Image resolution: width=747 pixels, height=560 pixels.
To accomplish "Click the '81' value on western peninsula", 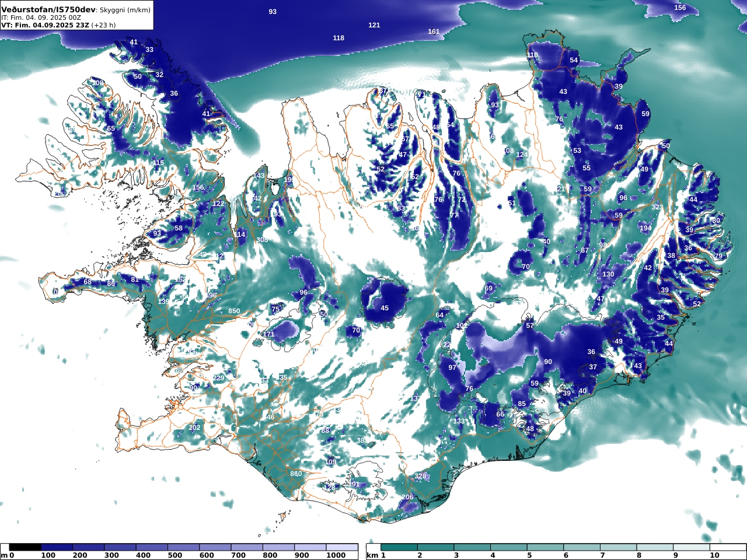I will (x=135, y=279).
